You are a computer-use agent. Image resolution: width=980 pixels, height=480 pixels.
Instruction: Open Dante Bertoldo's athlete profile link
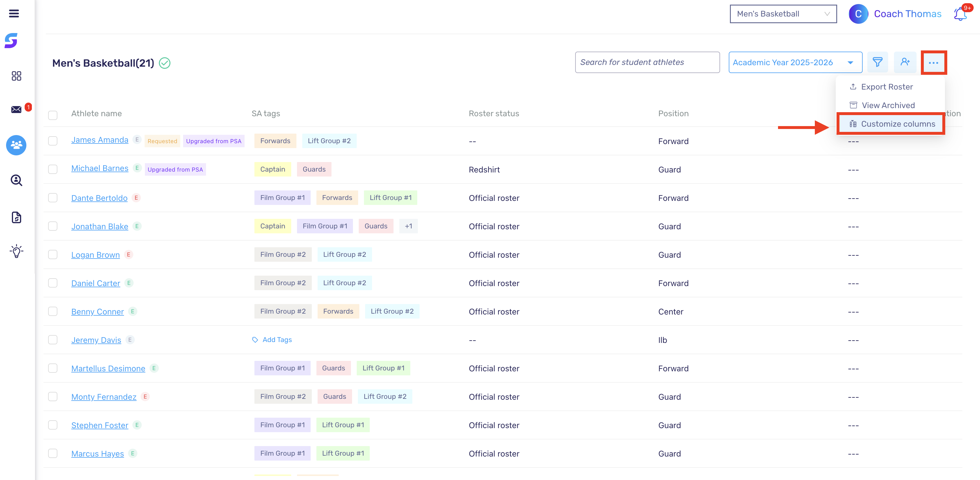(99, 198)
